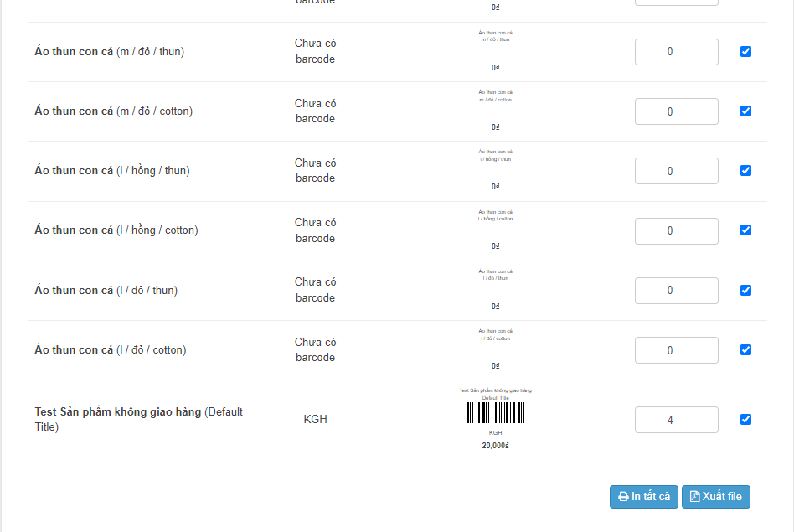794x532 pixels.
Task: Click the (l / đỏ / cotton) quantity input
Action: click(676, 350)
